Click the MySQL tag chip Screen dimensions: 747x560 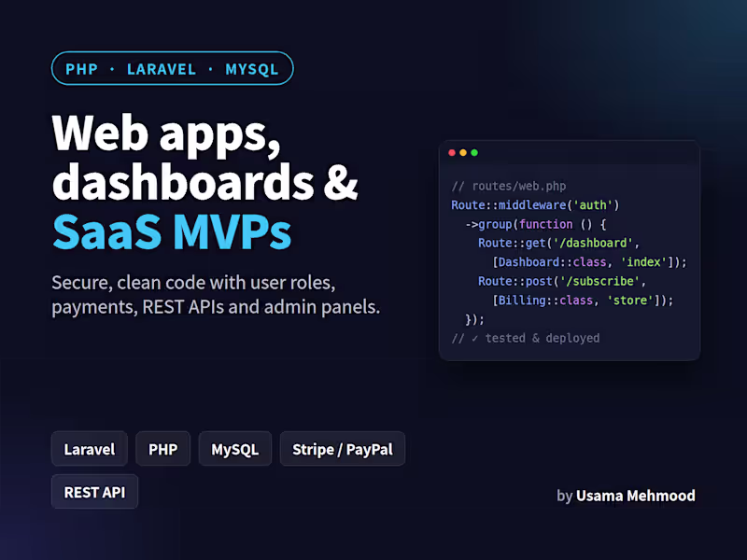(x=235, y=449)
